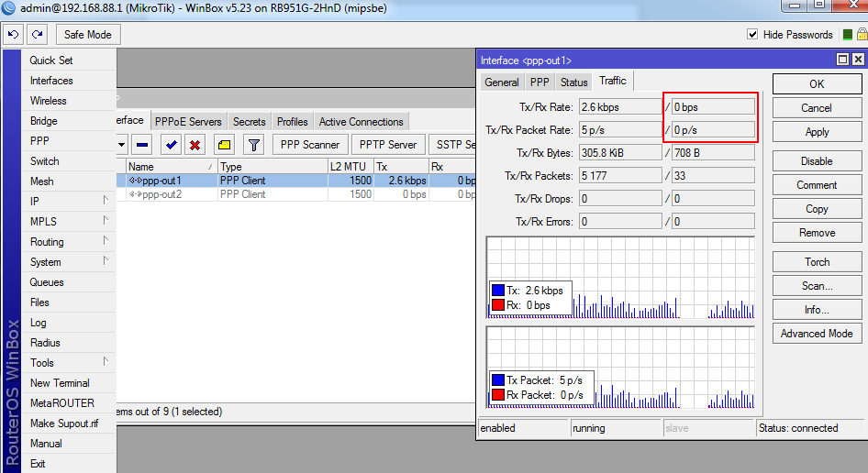Click the Disable button
The height and width of the screenshot is (473, 868).
point(817,161)
